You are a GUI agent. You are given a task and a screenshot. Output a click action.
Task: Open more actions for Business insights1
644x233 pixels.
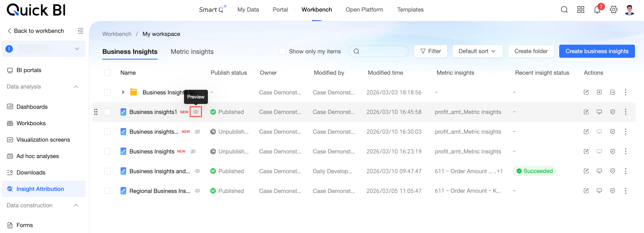click(x=626, y=112)
